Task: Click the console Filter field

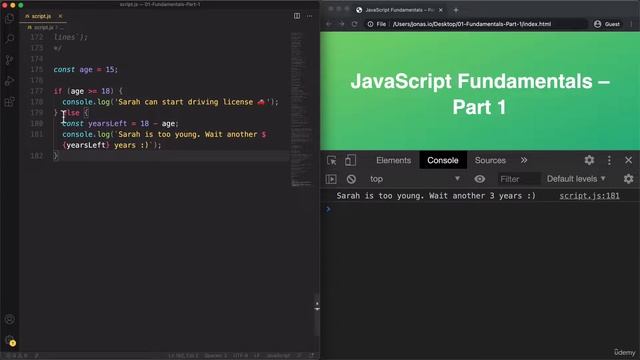Action: tap(518, 179)
